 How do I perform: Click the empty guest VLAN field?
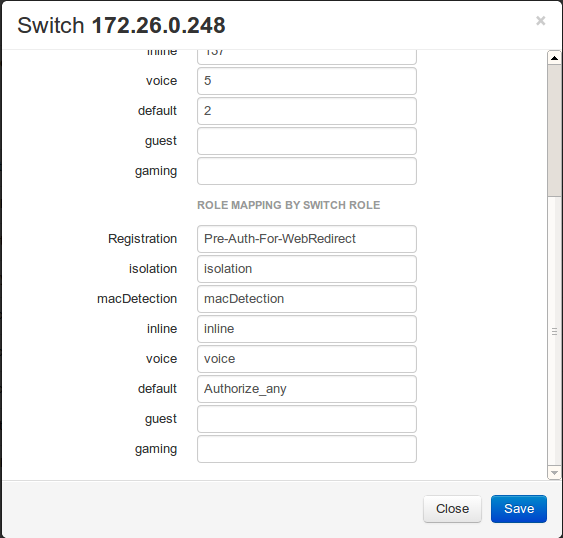click(x=307, y=141)
